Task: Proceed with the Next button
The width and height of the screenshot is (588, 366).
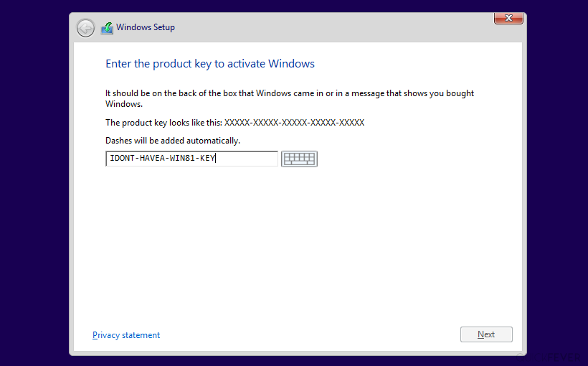Action: (x=486, y=334)
